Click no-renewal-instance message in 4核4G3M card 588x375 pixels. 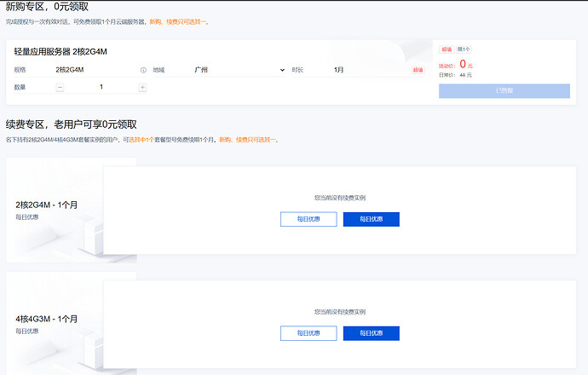tap(340, 312)
